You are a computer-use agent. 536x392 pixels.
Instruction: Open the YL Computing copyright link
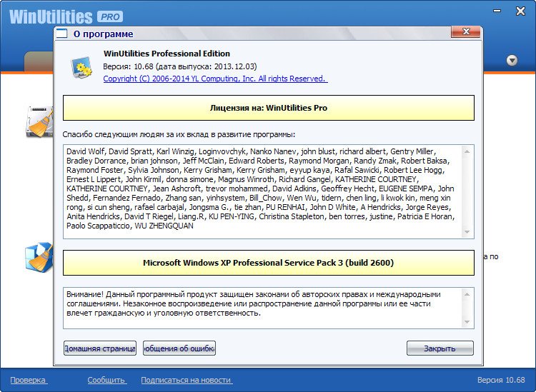coord(215,79)
